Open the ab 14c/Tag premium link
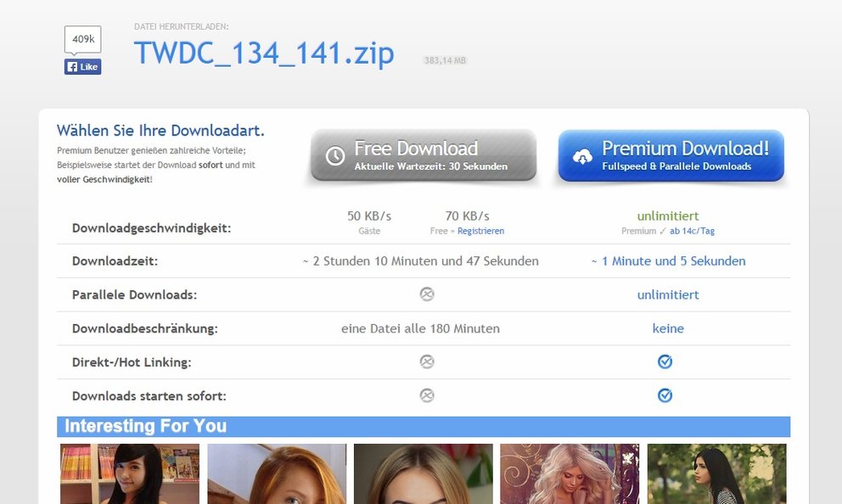The width and height of the screenshot is (842, 504). pyautogui.click(x=692, y=231)
